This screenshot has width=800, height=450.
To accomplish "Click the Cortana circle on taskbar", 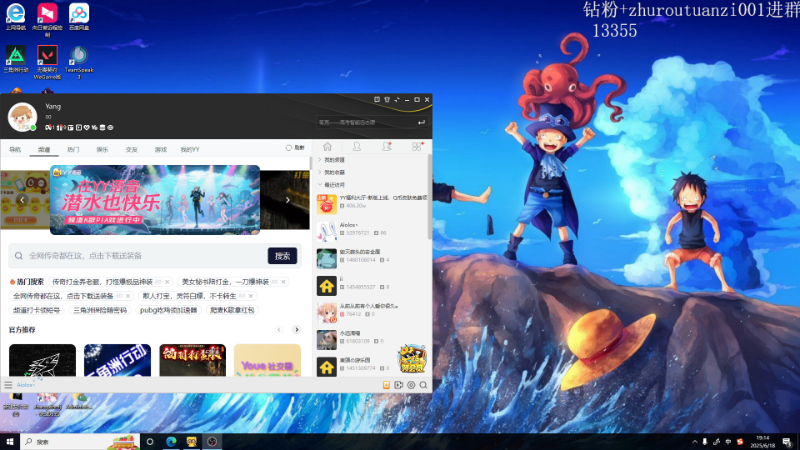I will click(x=150, y=441).
